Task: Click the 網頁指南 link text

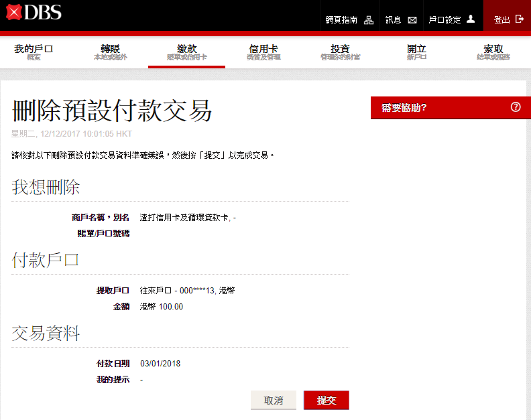Action: 341,20
